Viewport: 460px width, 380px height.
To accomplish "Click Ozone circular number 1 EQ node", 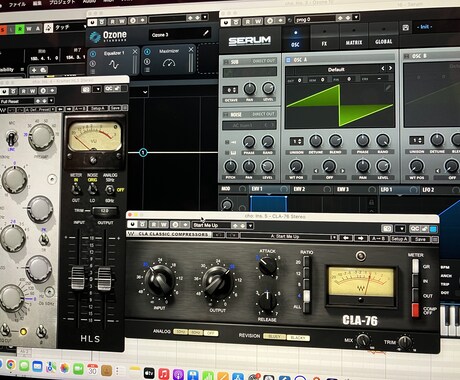I will (x=143, y=153).
